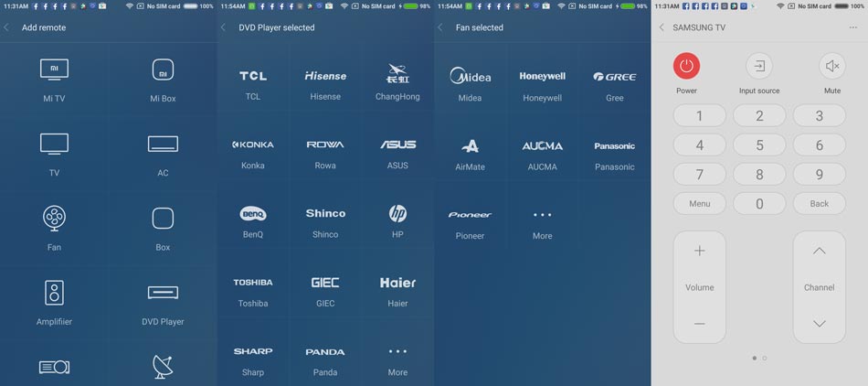Choose the projector device icon
The height and width of the screenshot is (386, 868).
tap(54, 367)
